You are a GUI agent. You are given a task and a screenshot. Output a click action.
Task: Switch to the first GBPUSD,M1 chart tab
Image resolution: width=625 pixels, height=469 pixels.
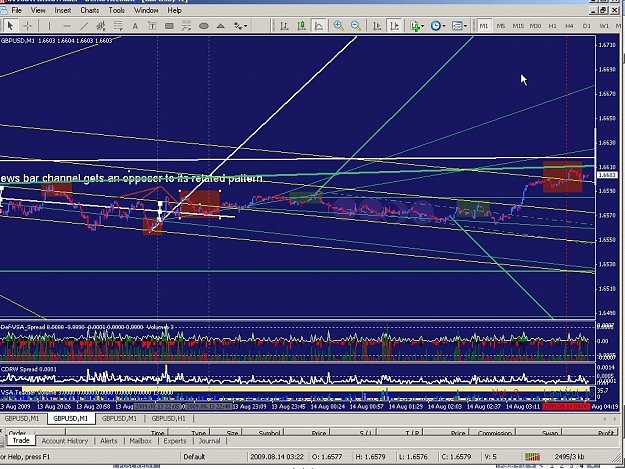click(22, 418)
